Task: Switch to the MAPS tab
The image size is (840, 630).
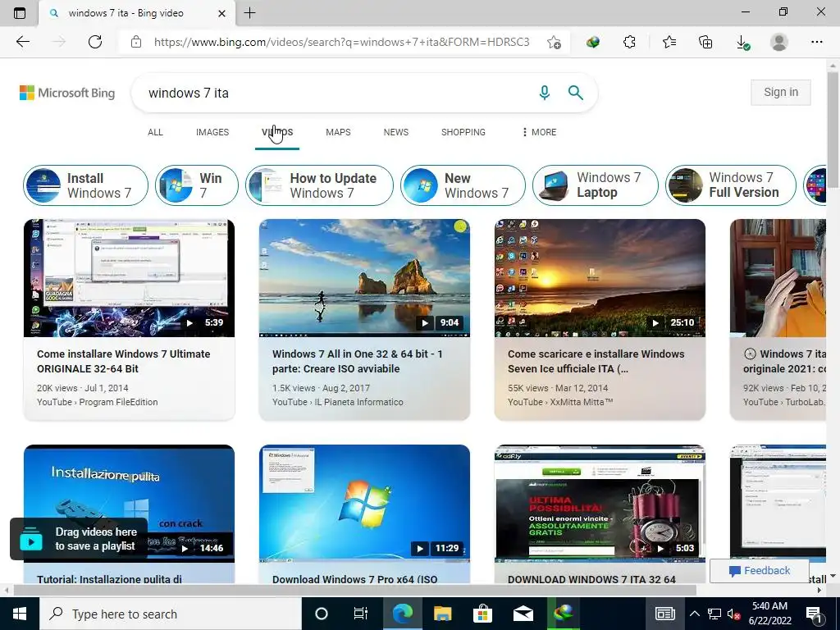Action: [x=338, y=132]
